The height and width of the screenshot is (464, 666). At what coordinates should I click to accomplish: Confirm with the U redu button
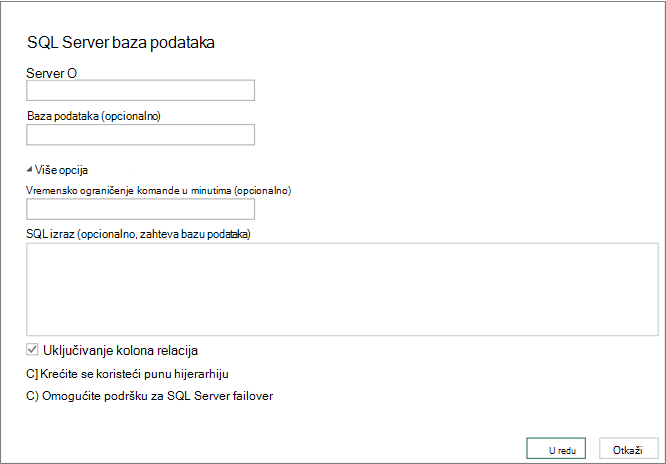tap(556, 448)
